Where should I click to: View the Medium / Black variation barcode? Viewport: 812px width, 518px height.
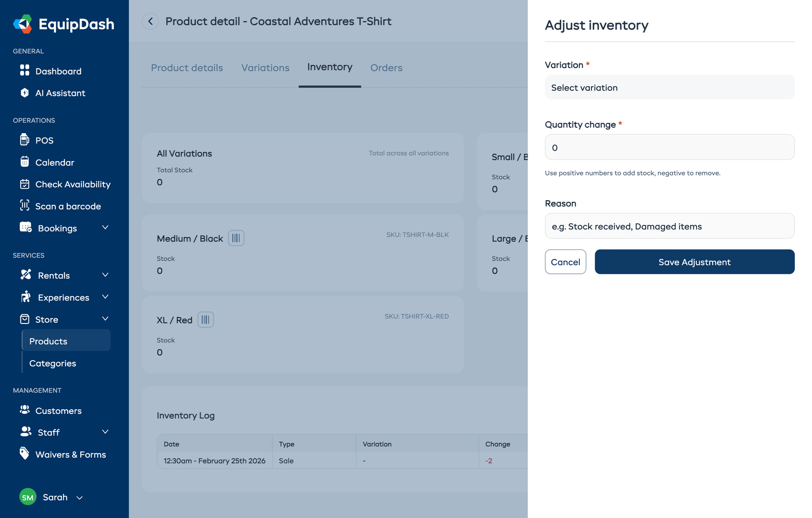click(x=236, y=238)
